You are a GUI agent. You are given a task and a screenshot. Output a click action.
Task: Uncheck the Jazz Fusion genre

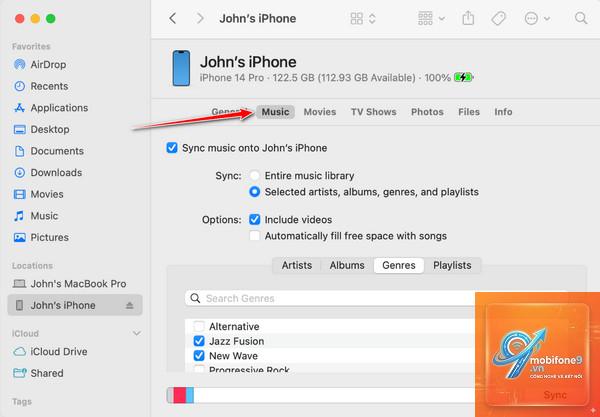[x=199, y=341]
